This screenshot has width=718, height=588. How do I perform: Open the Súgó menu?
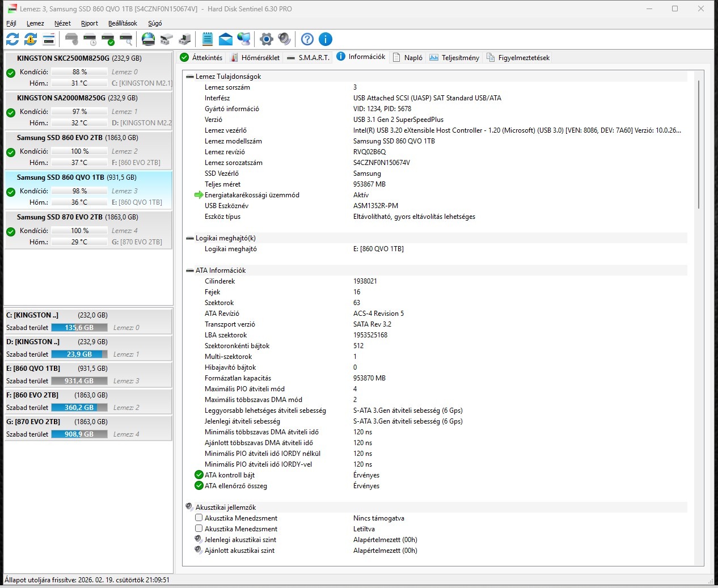tap(155, 23)
